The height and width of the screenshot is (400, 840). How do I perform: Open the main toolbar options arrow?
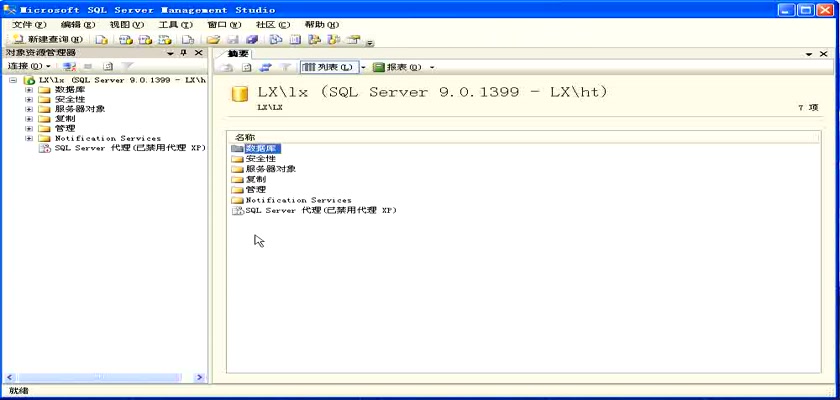tap(370, 41)
